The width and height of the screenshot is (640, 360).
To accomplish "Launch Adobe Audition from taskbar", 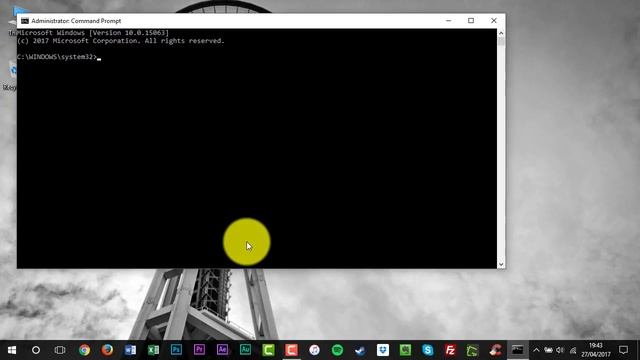I will pyautogui.click(x=245, y=350).
